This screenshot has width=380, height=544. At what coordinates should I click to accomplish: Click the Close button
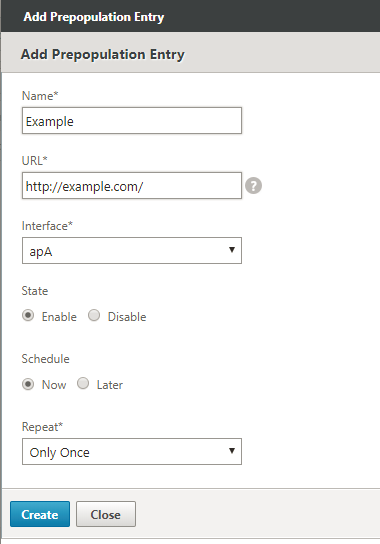click(106, 514)
